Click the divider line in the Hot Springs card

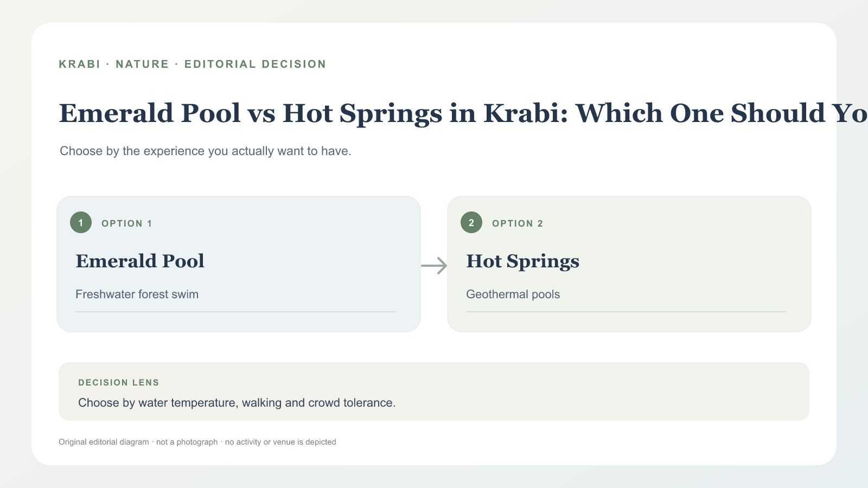tap(626, 312)
